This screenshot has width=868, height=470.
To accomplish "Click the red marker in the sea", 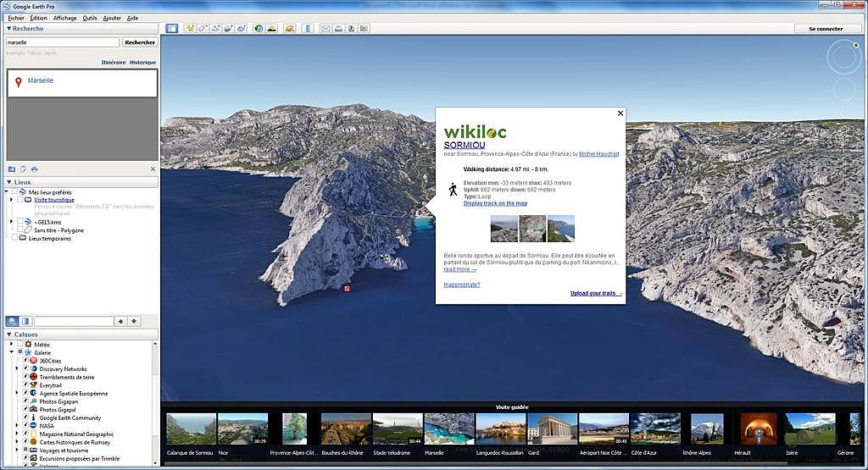I will (347, 288).
